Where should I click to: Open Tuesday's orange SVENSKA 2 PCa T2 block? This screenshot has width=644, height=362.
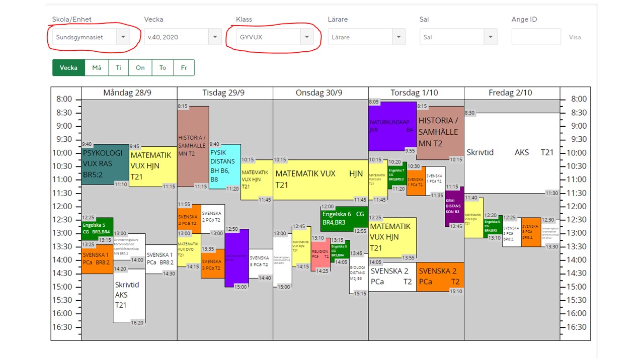189,219
